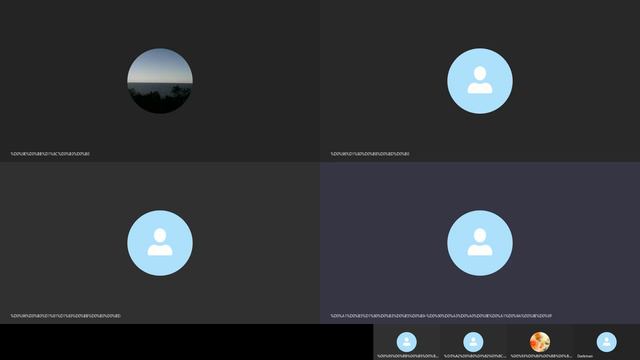
Task: Click the encoded name label in the bottom-left tile
Action: pyautogui.click(x=66, y=316)
